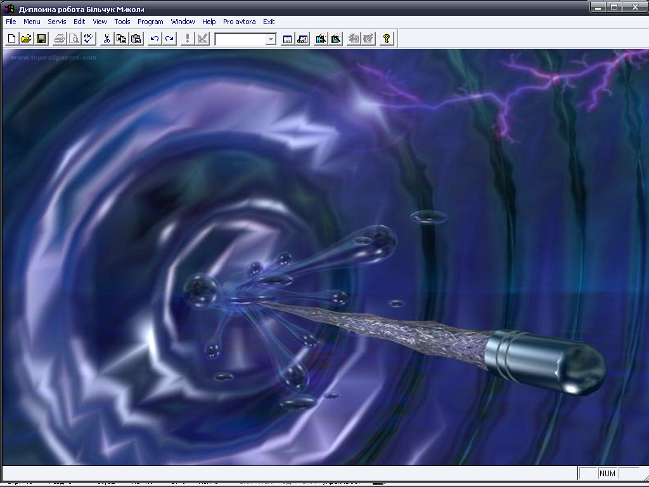Image resolution: width=649 pixels, height=487 pixels.
Task: Click the Paste clipboard icon
Action: pos(136,39)
